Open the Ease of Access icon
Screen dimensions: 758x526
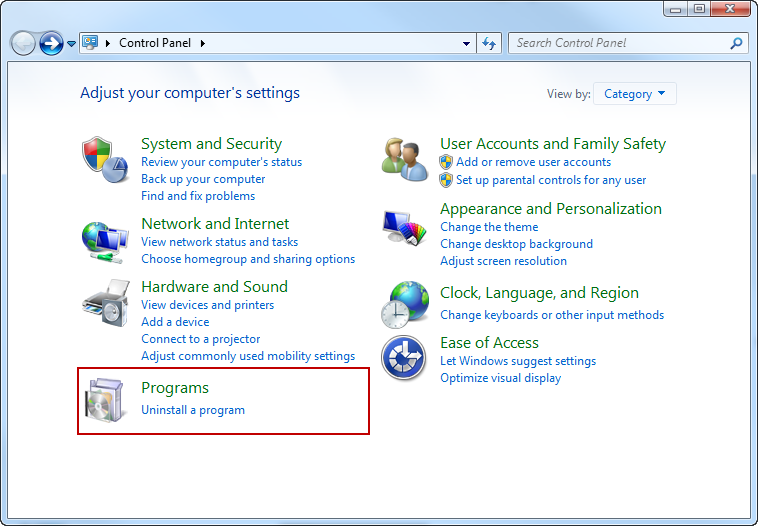(404, 358)
